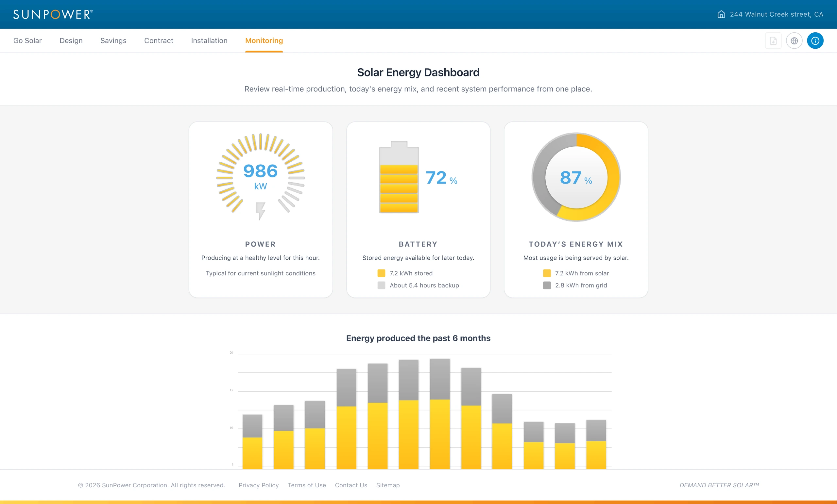Click the home address icon
Image resolution: width=837 pixels, height=504 pixels.
[x=721, y=14]
